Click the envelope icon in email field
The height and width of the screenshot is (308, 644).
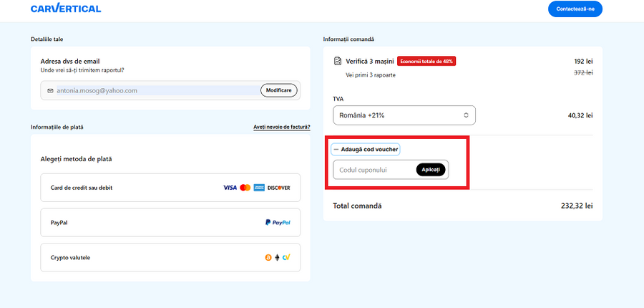coord(50,91)
